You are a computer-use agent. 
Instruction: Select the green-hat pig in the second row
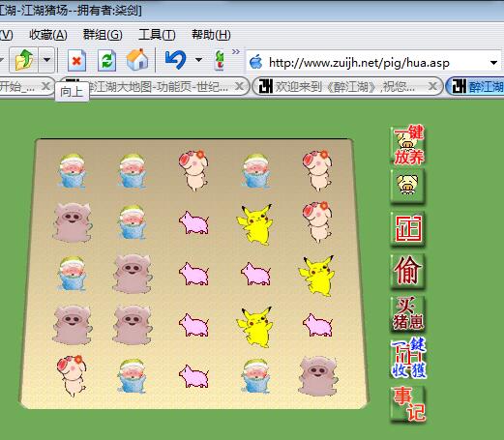click(x=133, y=222)
